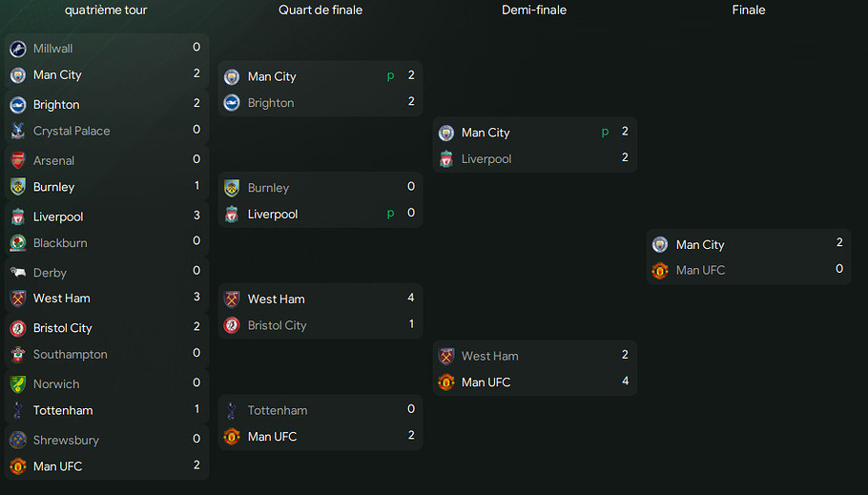868x495 pixels.
Task: Click Blackburn club crest
Action: (x=17, y=243)
